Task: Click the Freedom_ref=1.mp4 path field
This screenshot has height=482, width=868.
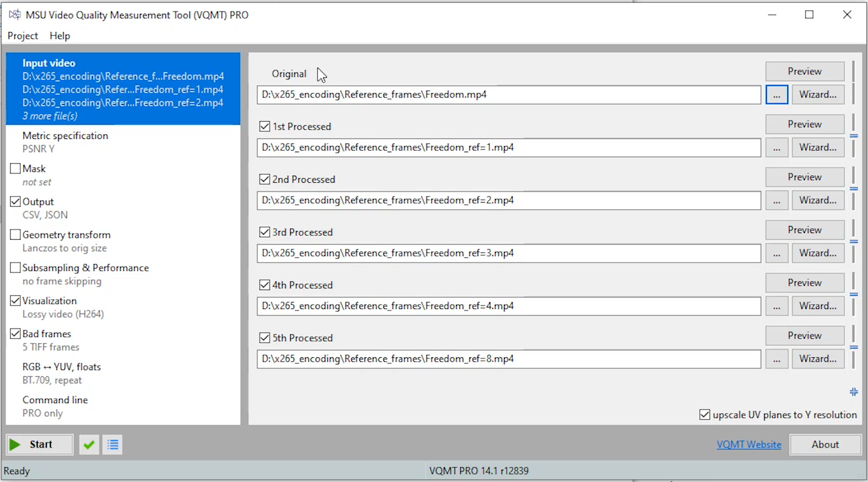Action: [x=509, y=148]
